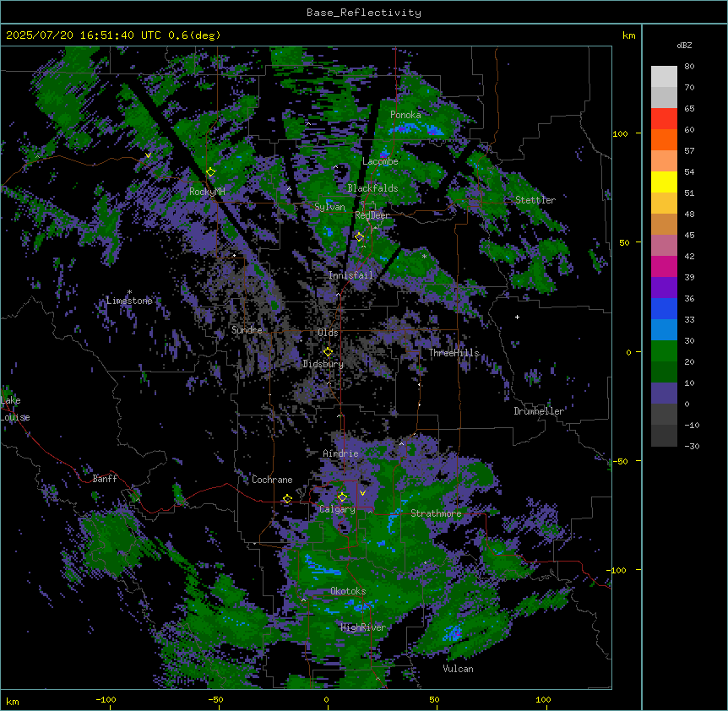728x711 pixels.
Task: Click the Airdrie label
Action: 340,453
